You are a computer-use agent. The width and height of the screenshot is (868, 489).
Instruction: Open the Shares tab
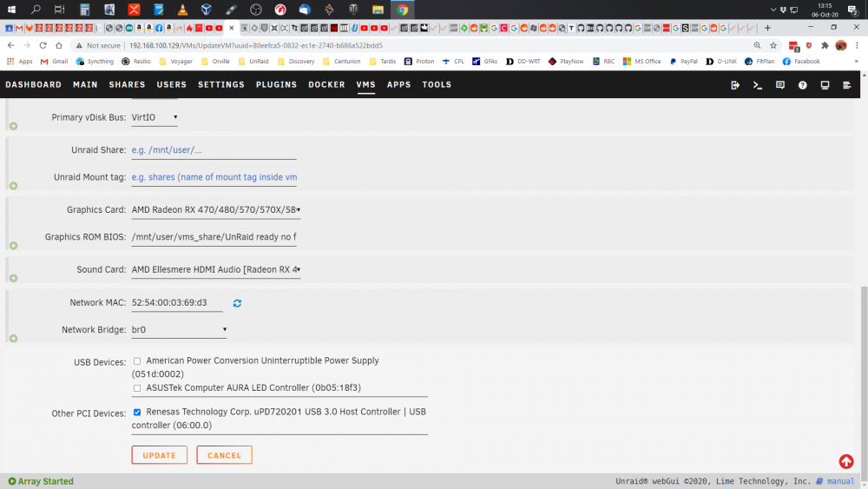click(x=127, y=85)
